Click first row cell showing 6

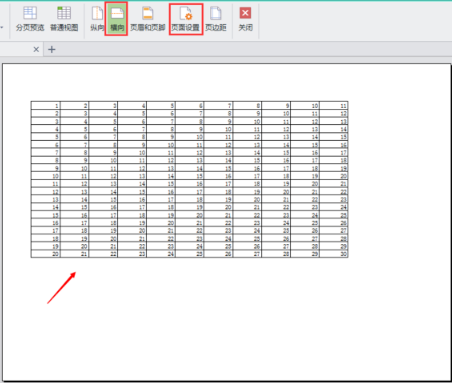point(190,106)
